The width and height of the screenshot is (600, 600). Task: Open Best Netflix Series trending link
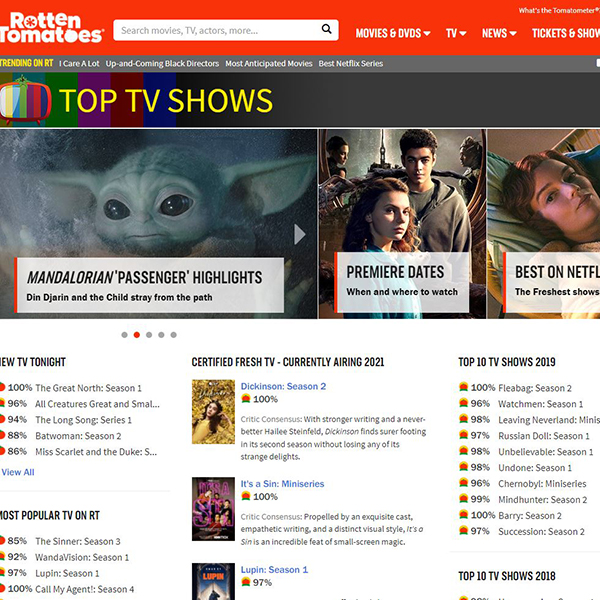351,64
